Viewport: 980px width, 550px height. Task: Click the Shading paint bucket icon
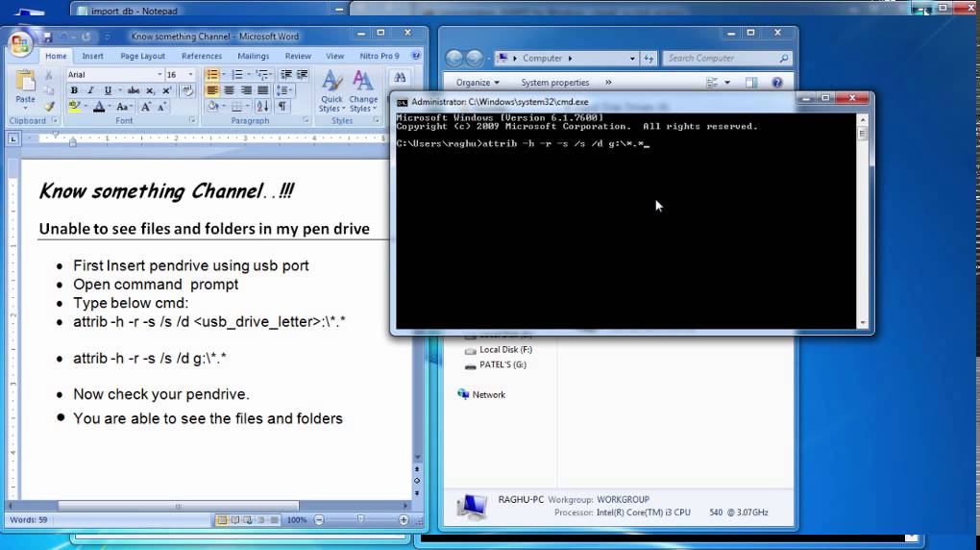point(213,107)
